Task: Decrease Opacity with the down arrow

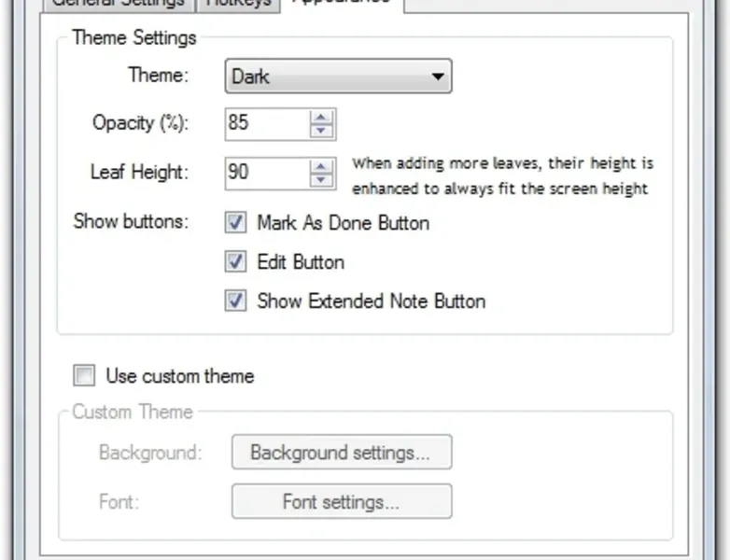Action: 321,131
